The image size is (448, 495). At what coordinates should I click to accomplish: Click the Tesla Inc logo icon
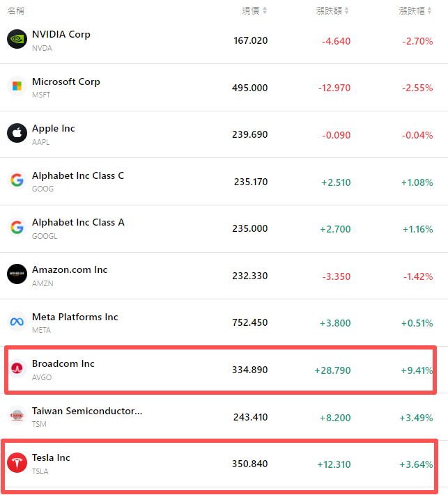click(x=17, y=462)
